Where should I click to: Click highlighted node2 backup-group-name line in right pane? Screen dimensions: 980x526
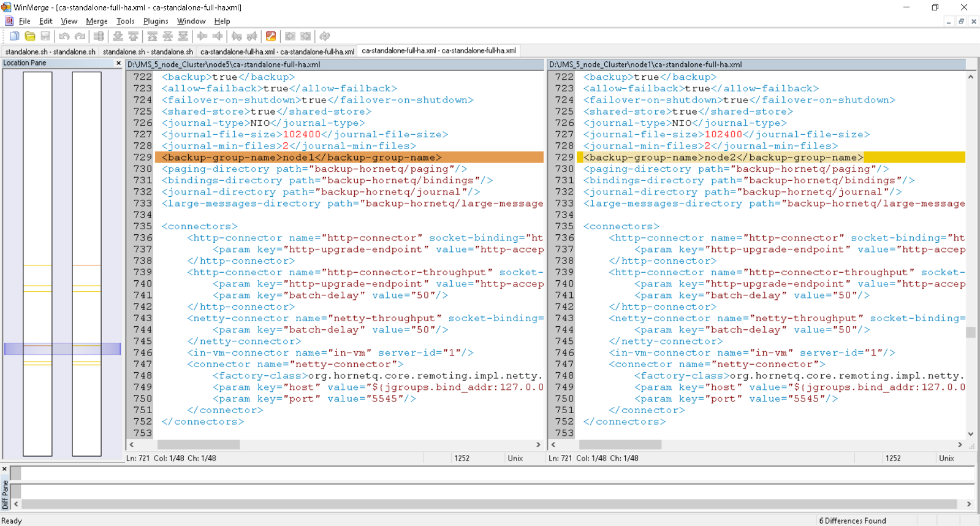[x=771, y=158]
